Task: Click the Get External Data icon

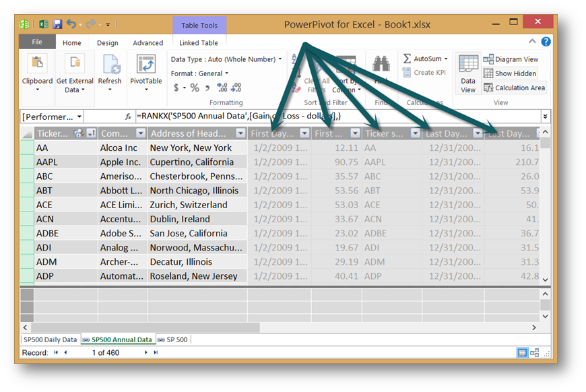Action: pos(75,63)
